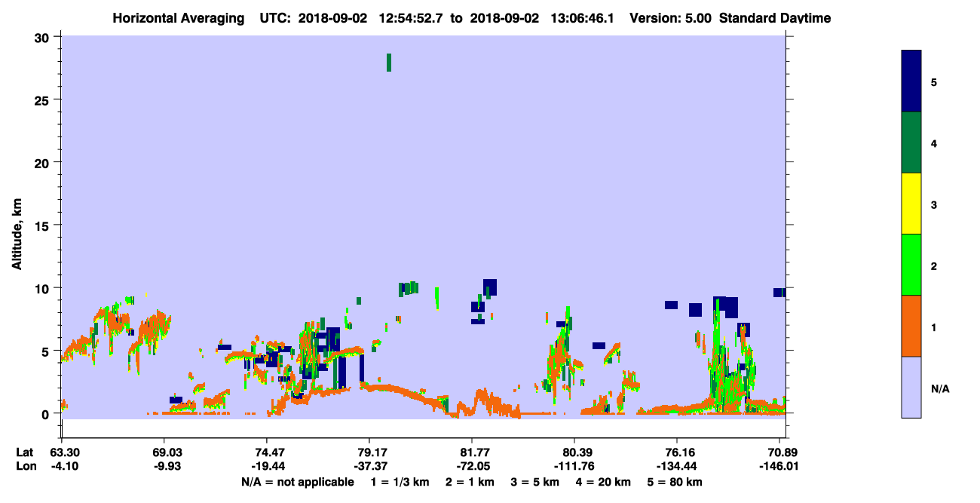Click the orange colorbar segment labeled 1
980x503 pixels.
911,325
